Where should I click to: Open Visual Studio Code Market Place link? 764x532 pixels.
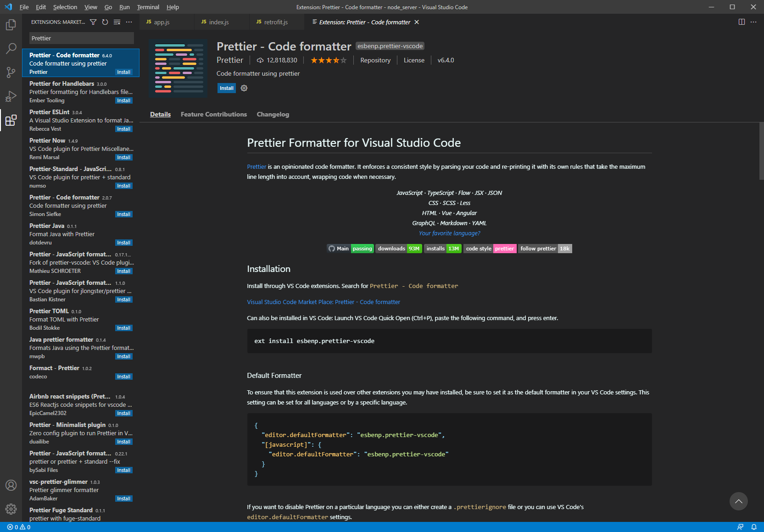[x=323, y=302]
